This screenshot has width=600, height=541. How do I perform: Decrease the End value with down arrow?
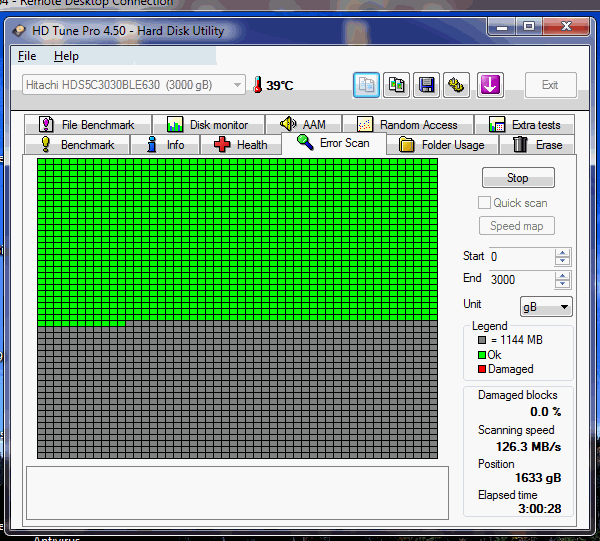562,284
